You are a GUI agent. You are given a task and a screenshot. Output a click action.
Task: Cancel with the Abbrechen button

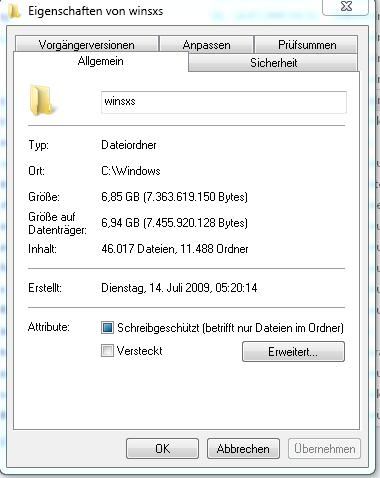click(243, 449)
